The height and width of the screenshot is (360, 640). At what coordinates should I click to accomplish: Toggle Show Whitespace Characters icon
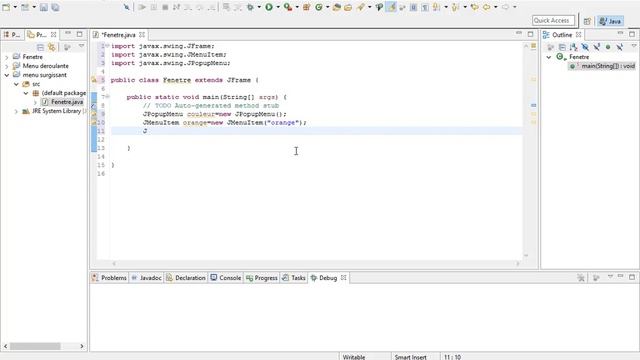425,7
